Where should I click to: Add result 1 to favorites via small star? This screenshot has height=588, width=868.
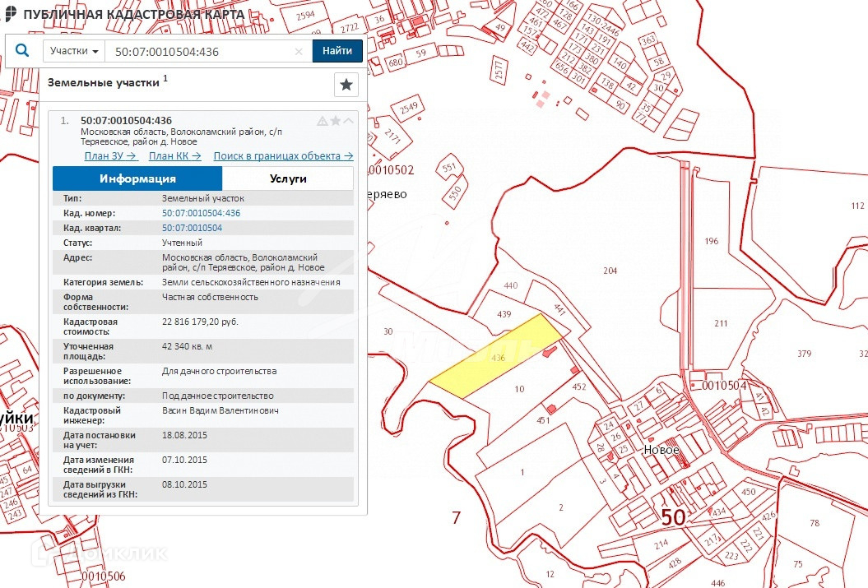click(336, 121)
